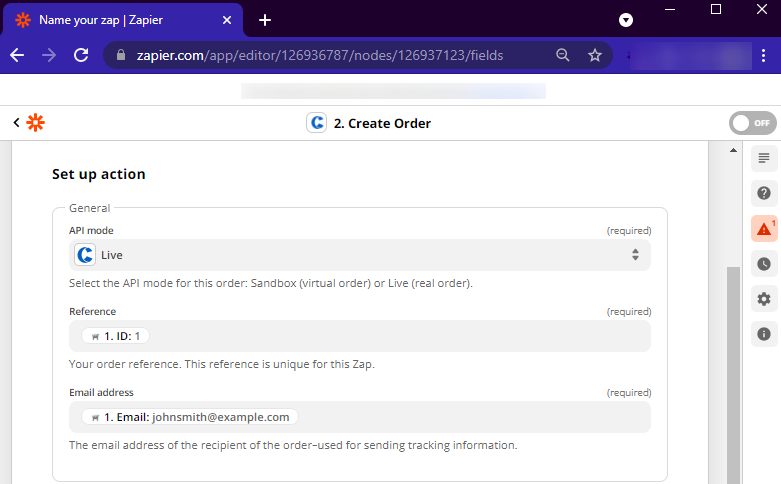This screenshot has width=781, height=484.
Task: Open the info details panel
Action: 764,334
